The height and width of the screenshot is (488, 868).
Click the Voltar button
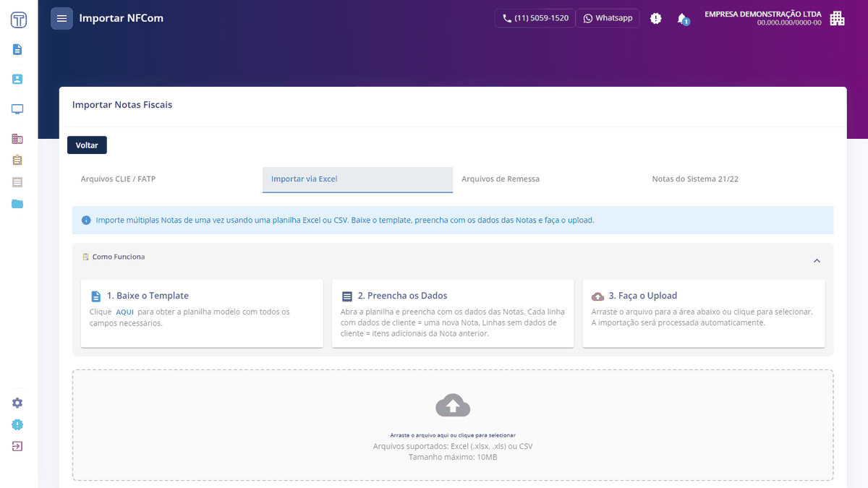click(87, 145)
